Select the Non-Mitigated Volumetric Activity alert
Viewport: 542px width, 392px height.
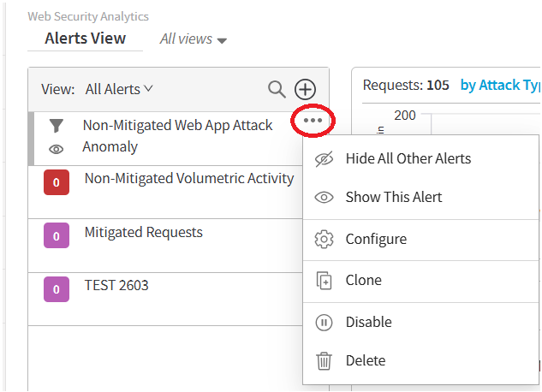188,179
